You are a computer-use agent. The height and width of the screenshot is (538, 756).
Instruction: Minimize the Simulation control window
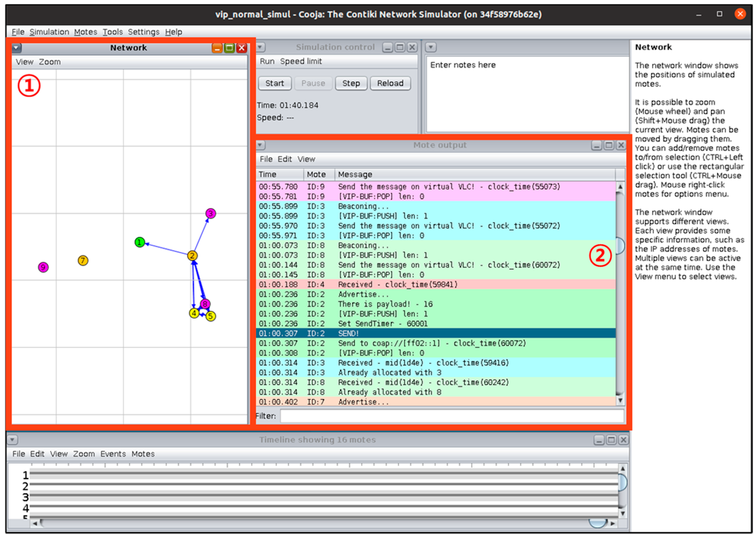point(387,47)
